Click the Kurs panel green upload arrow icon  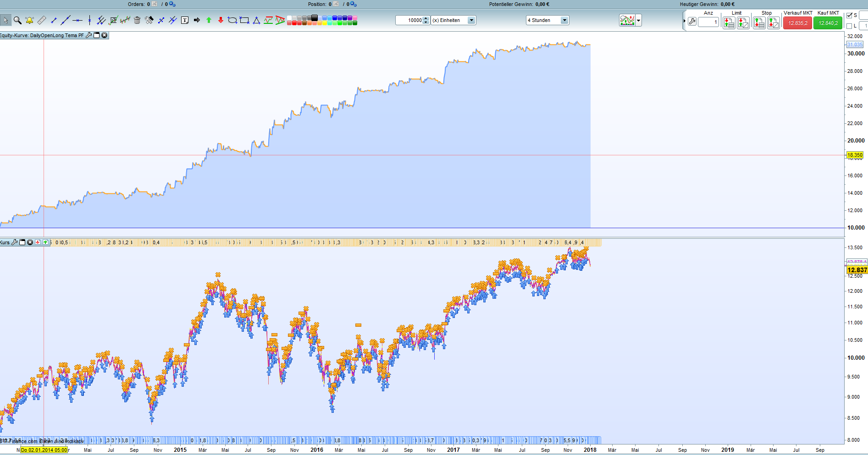46,242
